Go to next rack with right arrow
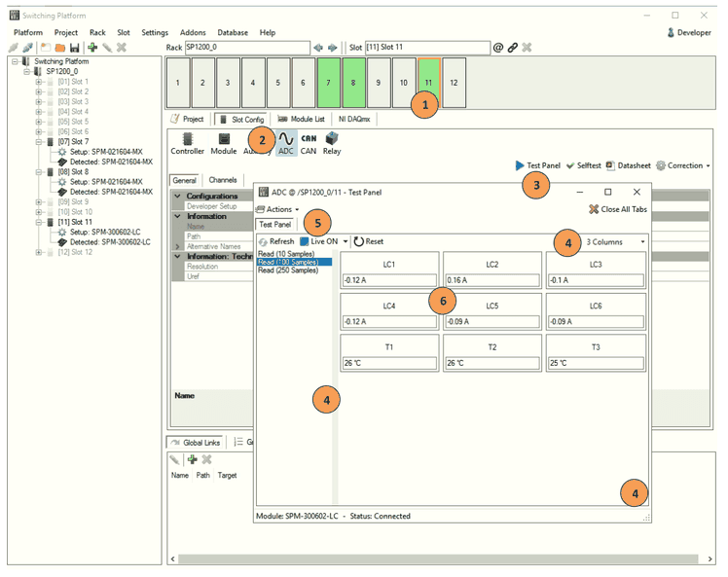This screenshot has height=577, width=728. pyautogui.click(x=333, y=48)
